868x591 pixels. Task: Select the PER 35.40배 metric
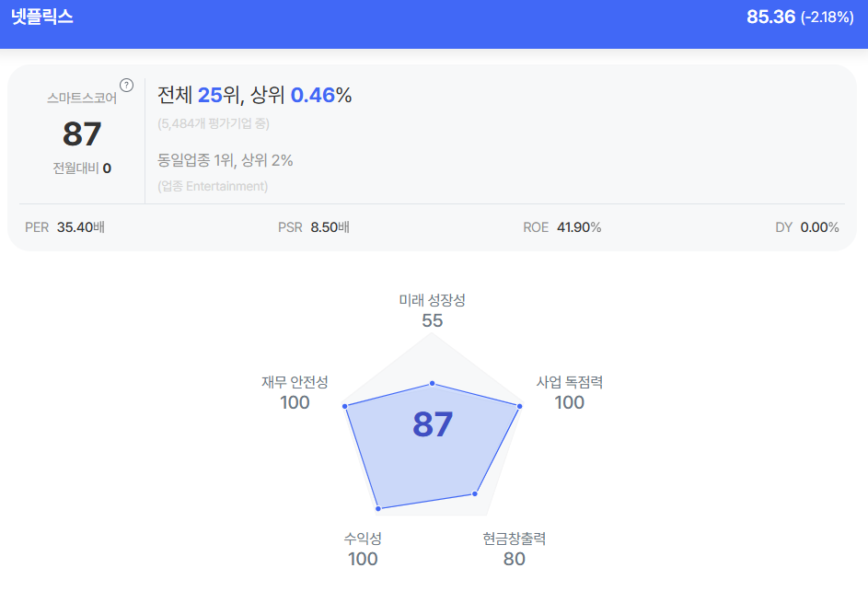[64, 227]
